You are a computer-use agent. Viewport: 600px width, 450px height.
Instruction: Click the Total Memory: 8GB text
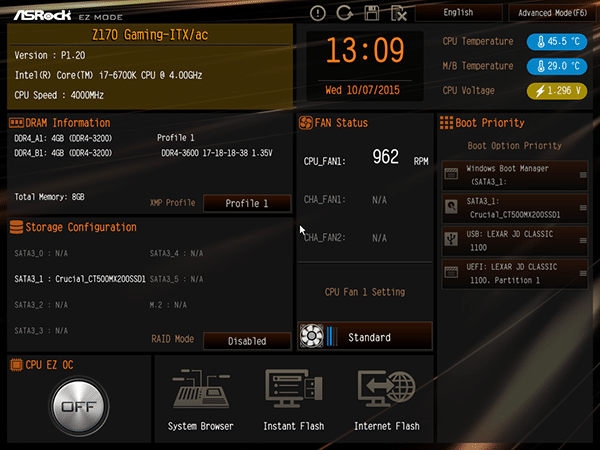49,197
